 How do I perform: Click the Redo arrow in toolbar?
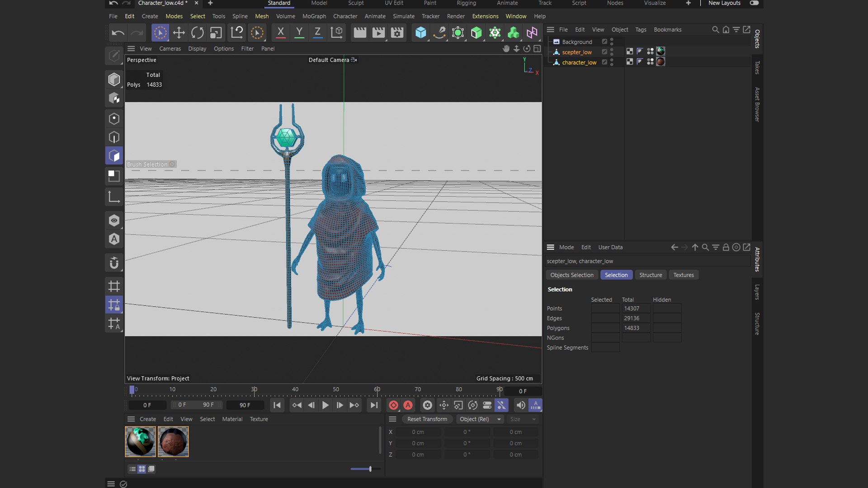[137, 33]
